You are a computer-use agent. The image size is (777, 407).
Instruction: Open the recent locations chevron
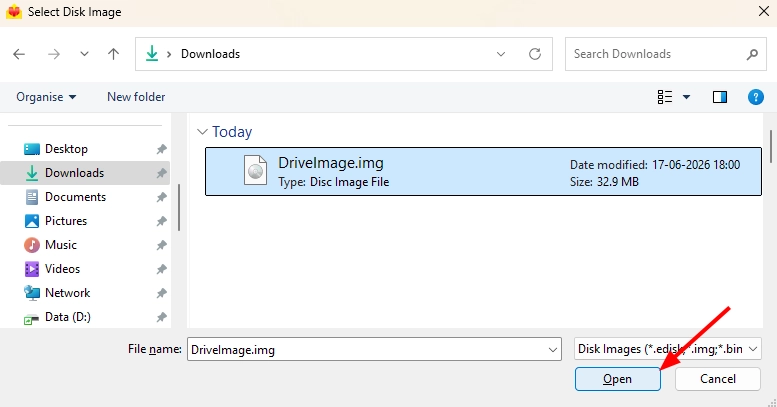84,54
